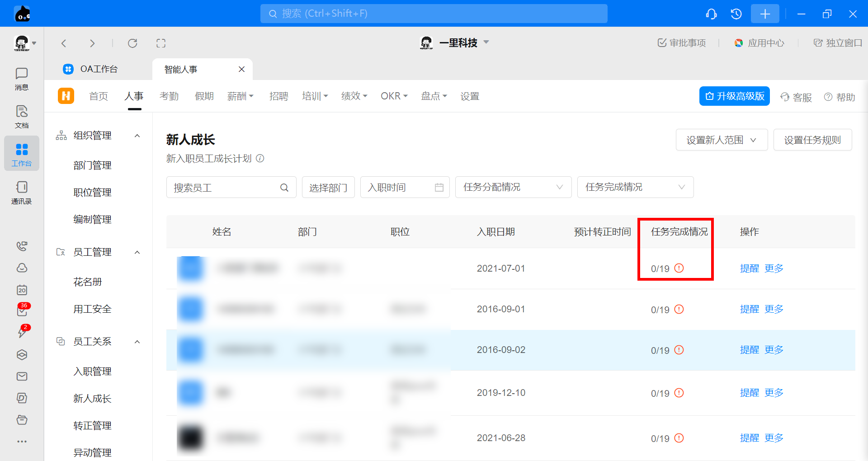868x461 pixels.
Task: Expand the 设置新人范围 dropdown
Action: click(722, 140)
